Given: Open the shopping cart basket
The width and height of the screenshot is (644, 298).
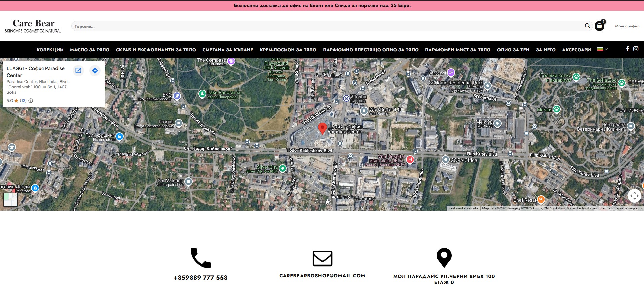Looking at the screenshot, I should click(599, 26).
